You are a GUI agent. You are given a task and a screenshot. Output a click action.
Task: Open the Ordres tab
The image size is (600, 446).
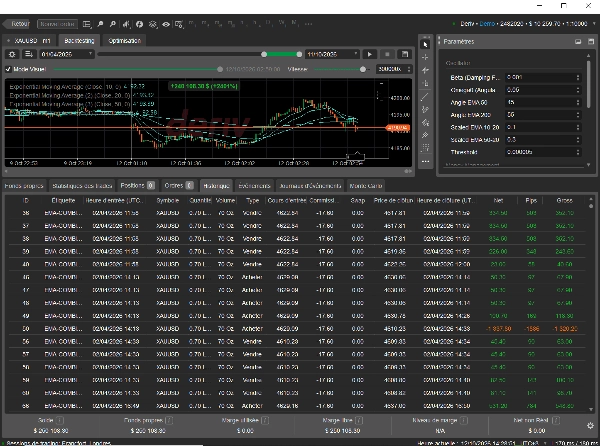tap(179, 186)
